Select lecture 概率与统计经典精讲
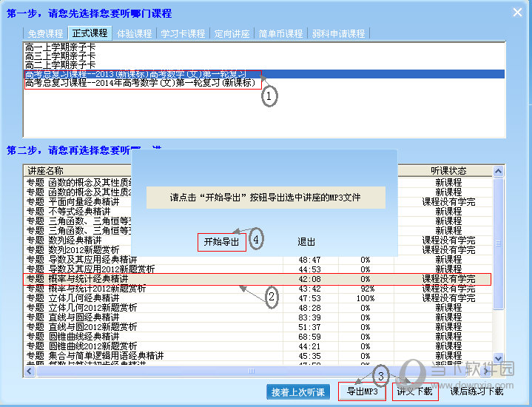This screenshot has width=532, height=407. (x=89, y=279)
